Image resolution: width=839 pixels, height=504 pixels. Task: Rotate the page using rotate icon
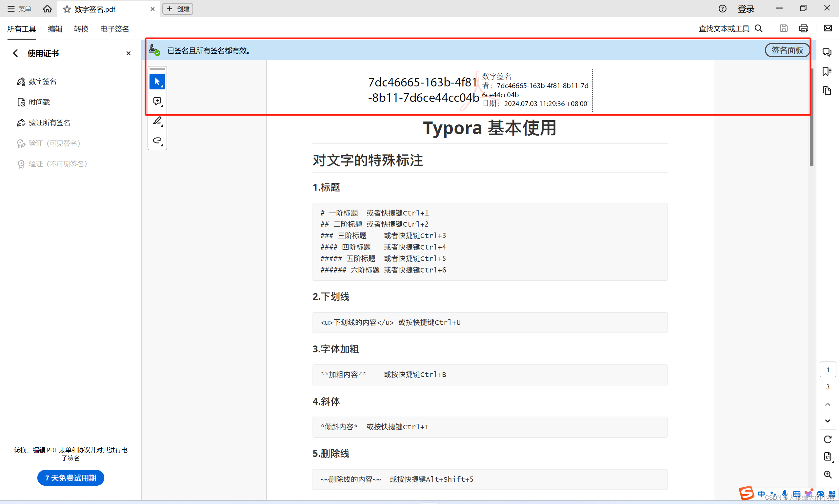[828, 439]
